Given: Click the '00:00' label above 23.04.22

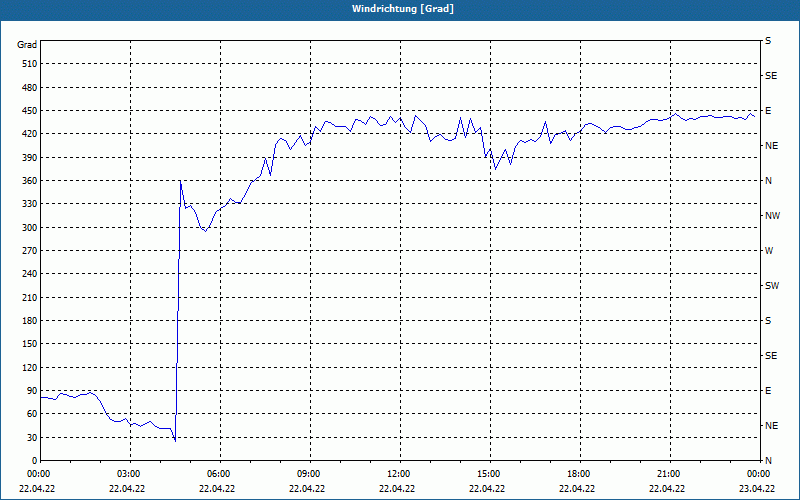Looking at the screenshot, I should click(x=759, y=474).
